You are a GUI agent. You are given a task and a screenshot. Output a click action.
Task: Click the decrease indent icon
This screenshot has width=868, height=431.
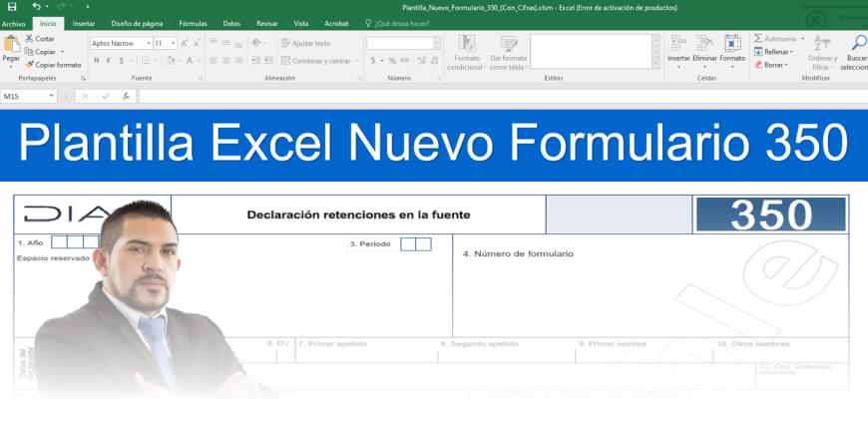255,60
